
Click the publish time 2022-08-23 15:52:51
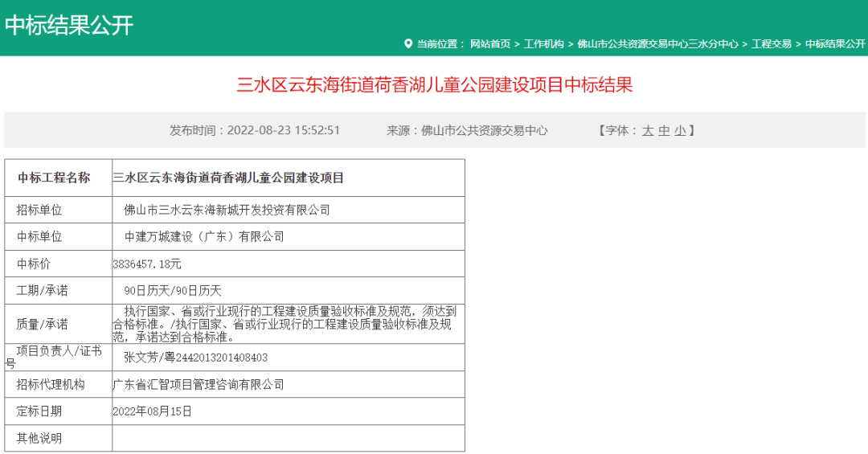point(284,130)
